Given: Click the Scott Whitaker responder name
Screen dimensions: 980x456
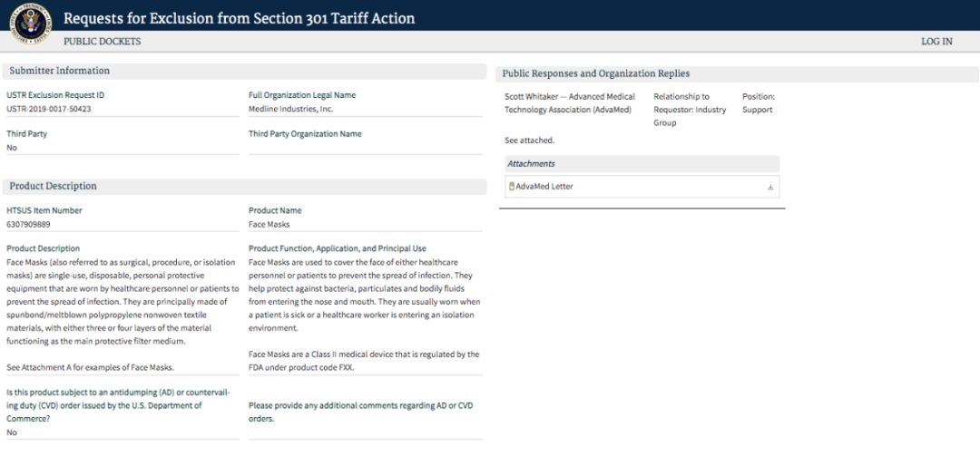Looking at the screenshot, I should 531,97.
